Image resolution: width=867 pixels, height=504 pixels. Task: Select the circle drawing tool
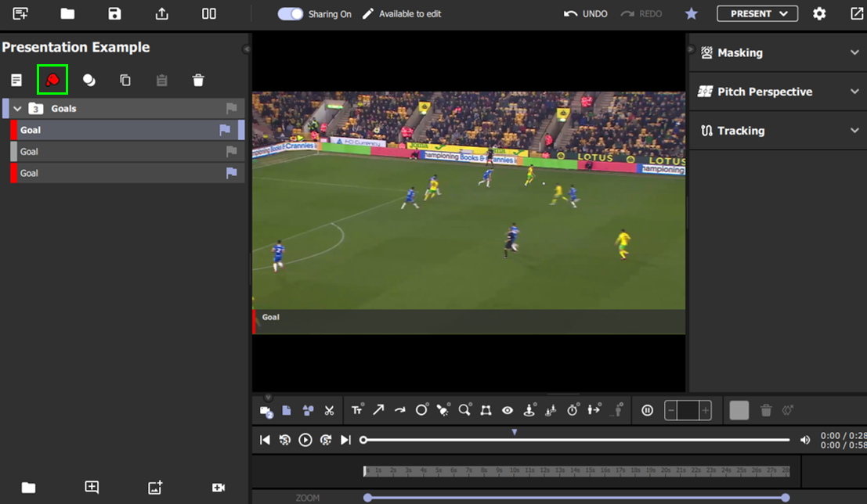(x=421, y=409)
